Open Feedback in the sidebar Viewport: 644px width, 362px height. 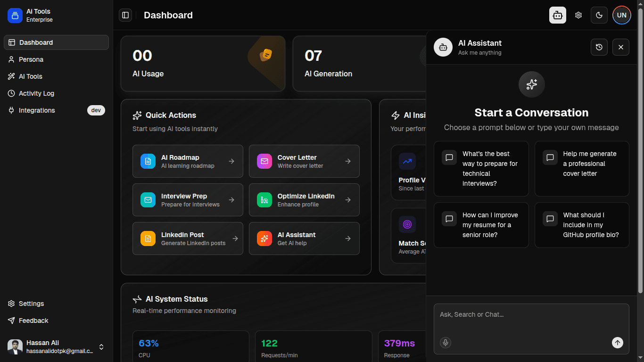(56, 321)
